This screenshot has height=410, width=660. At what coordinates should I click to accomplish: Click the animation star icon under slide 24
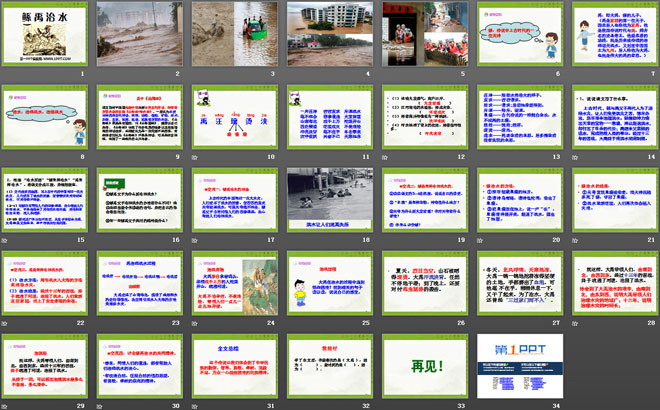[194, 323]
